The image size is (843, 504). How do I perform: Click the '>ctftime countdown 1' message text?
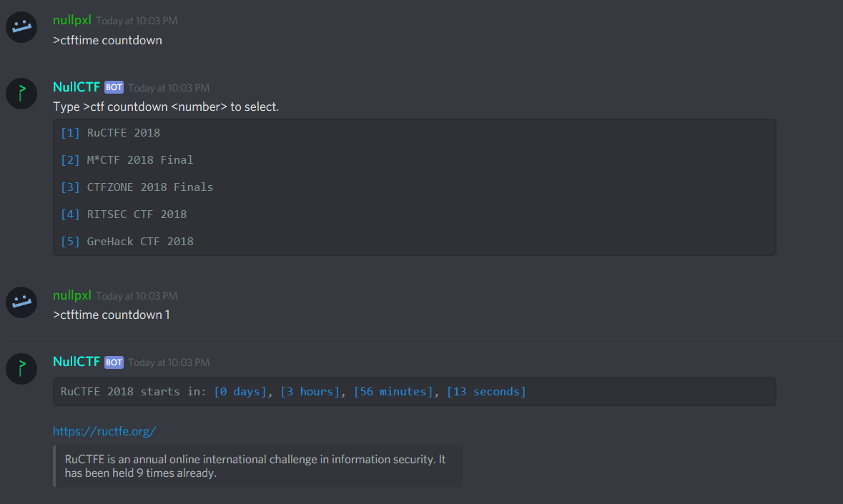tap(112, 315)
